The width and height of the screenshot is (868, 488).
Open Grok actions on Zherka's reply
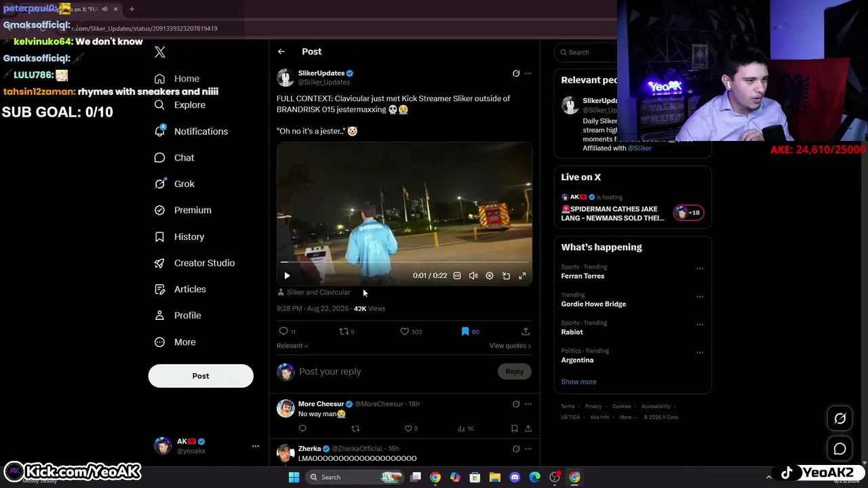516,449
